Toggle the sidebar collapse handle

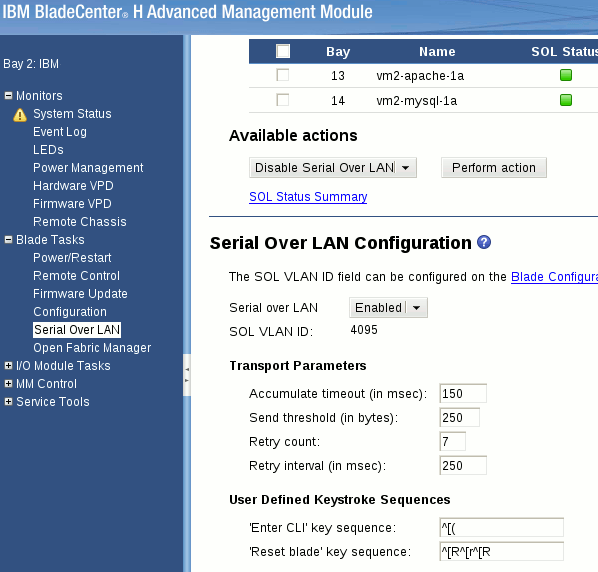pyautogui.click(x=187, y=375)
